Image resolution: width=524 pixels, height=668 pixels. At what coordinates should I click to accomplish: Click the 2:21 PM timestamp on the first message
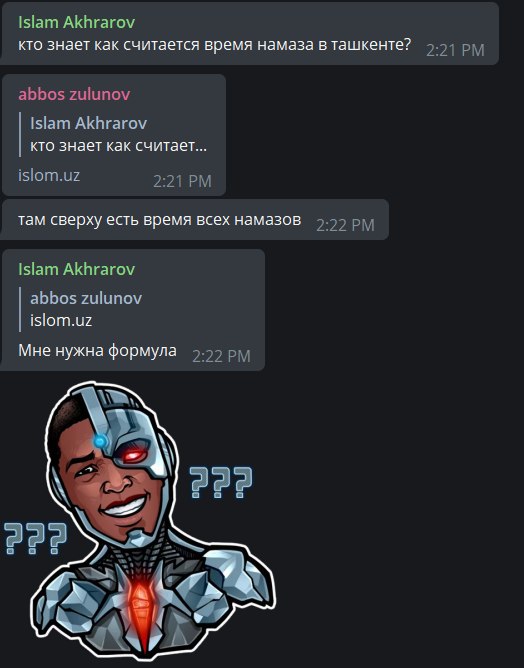pos(455,50)
